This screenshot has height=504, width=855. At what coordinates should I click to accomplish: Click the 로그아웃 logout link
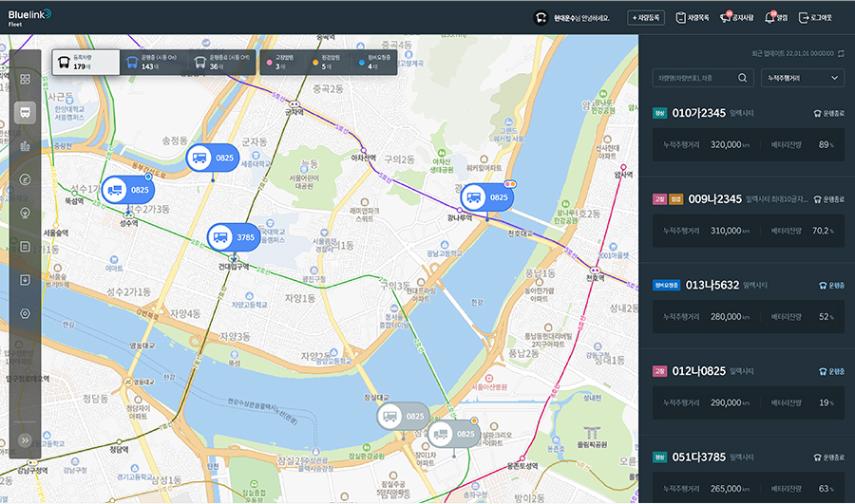tap(816, 17)
